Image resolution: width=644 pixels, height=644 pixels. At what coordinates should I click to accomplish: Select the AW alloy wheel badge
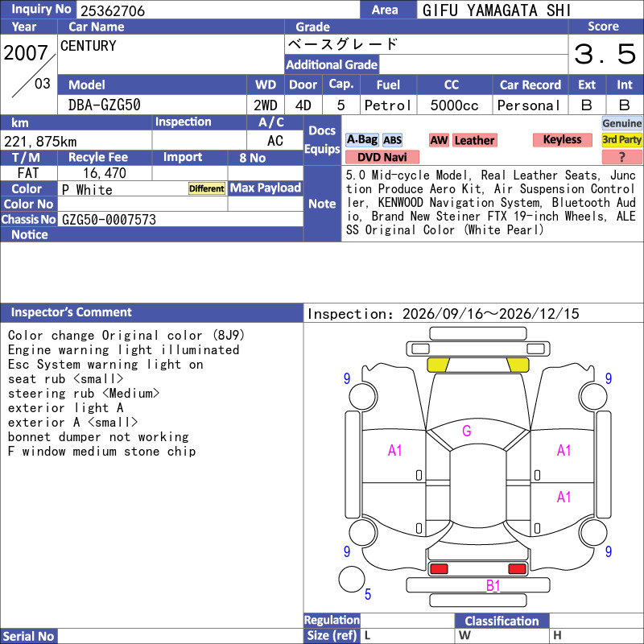(439, 140)
